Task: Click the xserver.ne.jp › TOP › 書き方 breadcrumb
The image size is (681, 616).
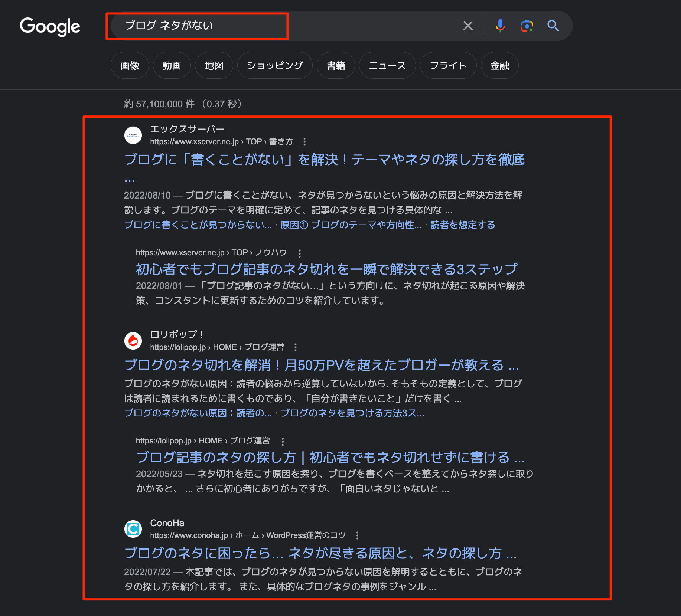Action: coord(221,142)
